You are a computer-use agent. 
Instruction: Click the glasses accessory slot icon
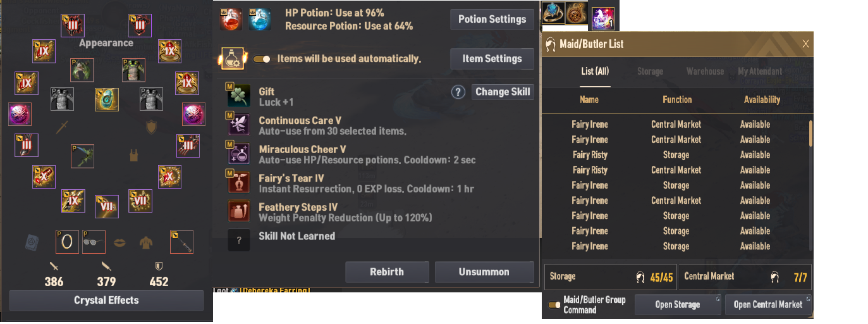(94, 242)
